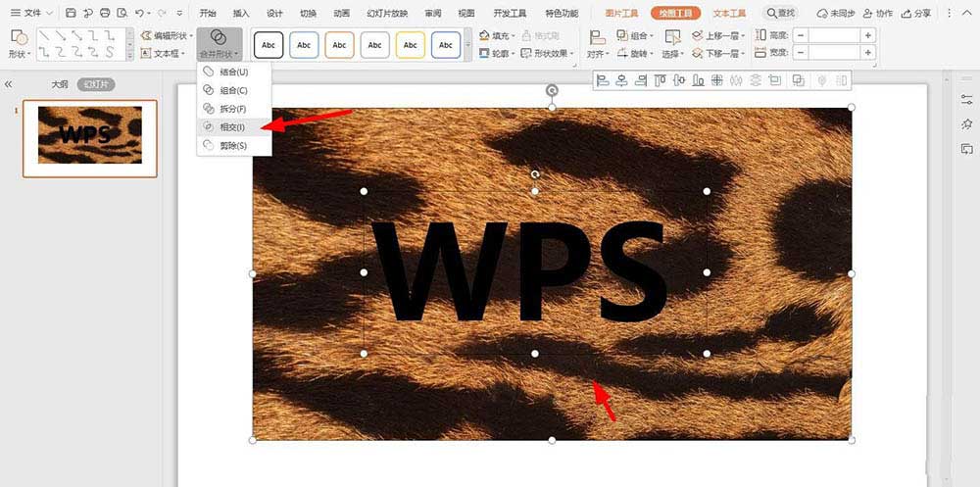Select the black-outlined Abc shape style
980x487 pixels.
point(269,45)
